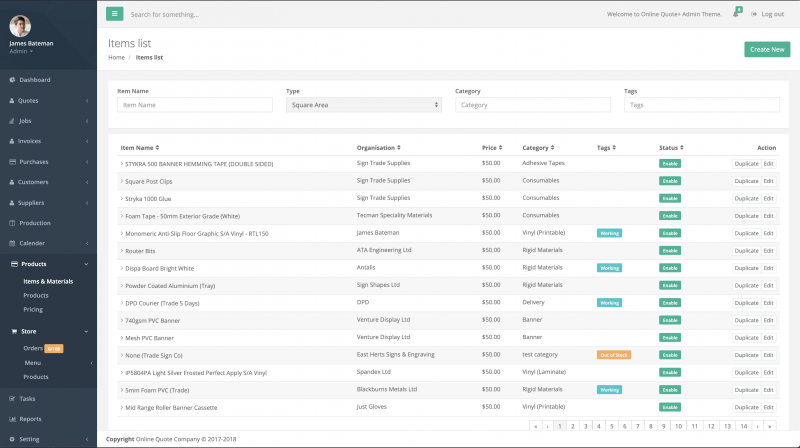Toggle Enable status for DPD Courier row
800x448 pixels.
click(669, 303)
